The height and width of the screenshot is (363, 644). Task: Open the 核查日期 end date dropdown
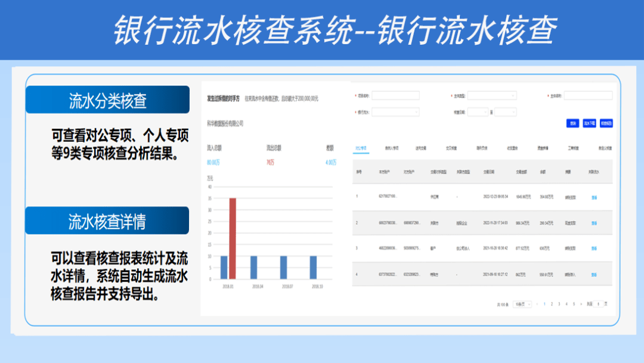(x=505, y=112)
